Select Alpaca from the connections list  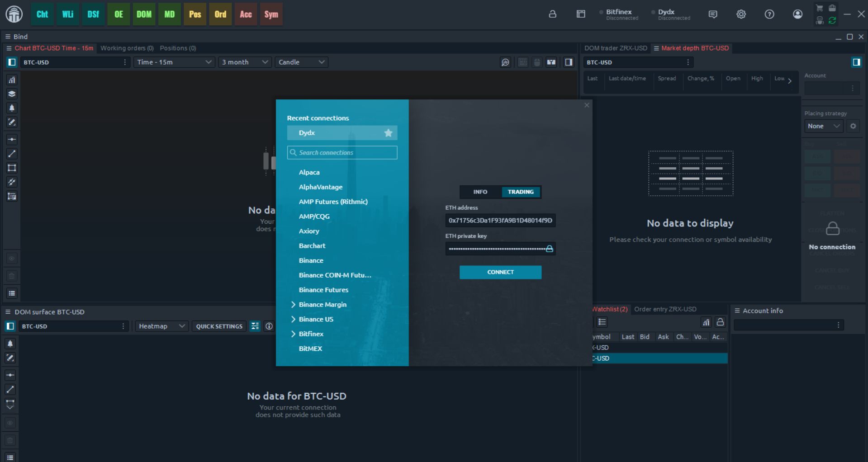click(309, 172)
